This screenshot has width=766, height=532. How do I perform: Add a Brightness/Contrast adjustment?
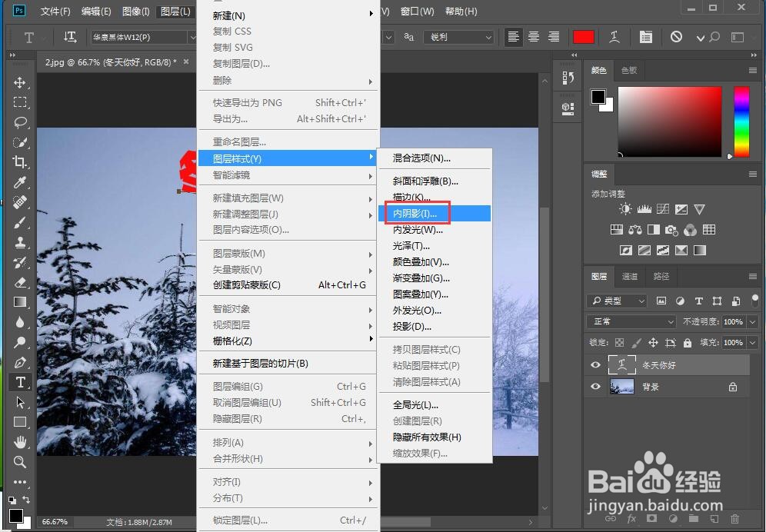pos(626,208)
